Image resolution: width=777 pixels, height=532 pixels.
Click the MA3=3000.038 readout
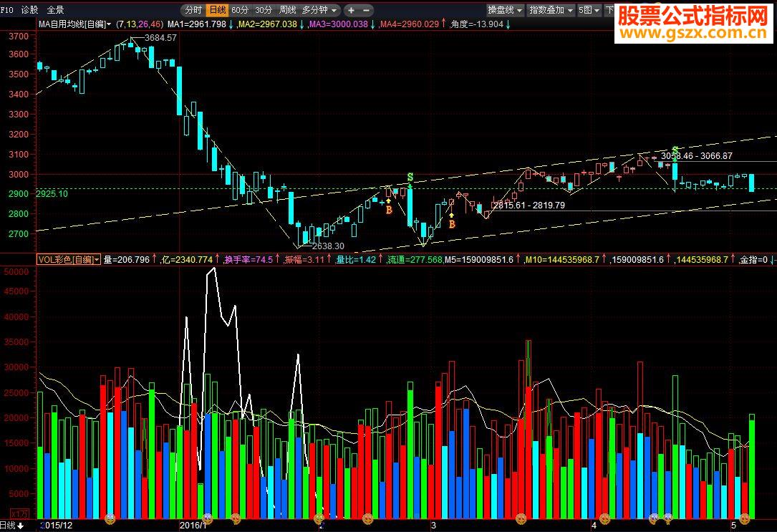point(339,24)
